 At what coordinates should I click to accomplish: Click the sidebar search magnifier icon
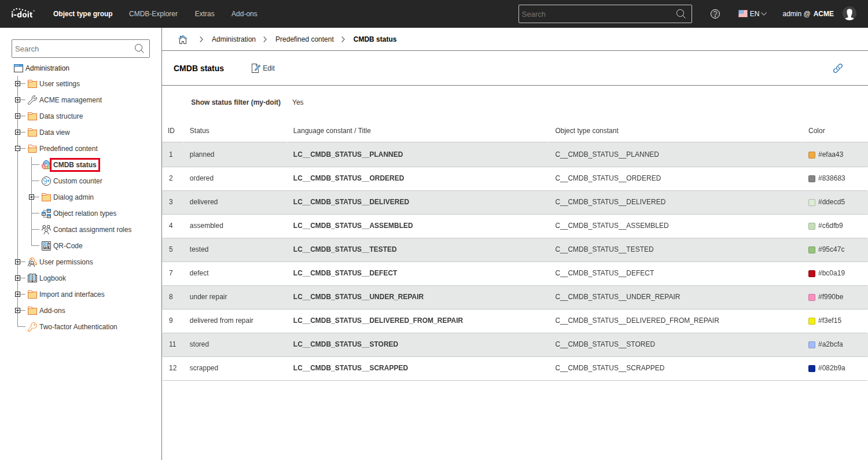click(139, 49)
